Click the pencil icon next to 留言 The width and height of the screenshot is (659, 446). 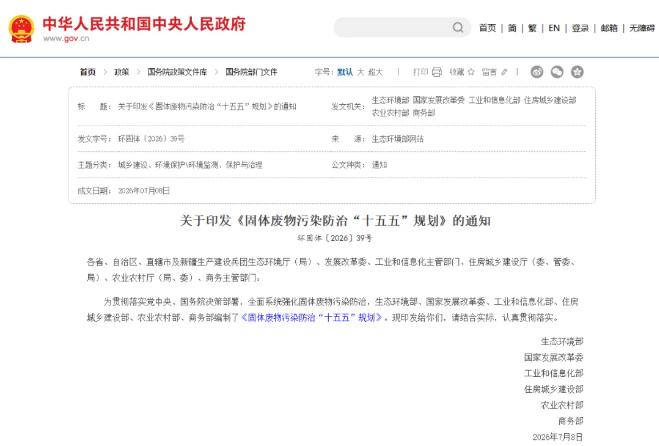(504, 72)
